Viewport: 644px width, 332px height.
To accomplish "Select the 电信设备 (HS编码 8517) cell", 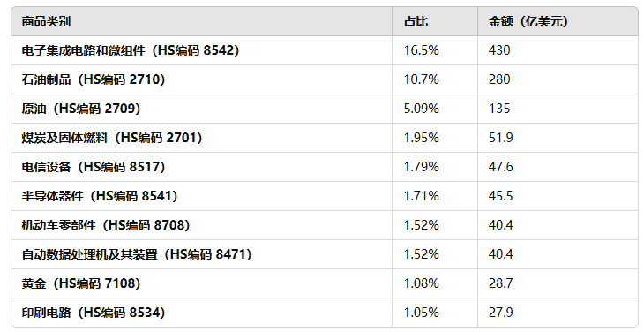I will point(201,167).
